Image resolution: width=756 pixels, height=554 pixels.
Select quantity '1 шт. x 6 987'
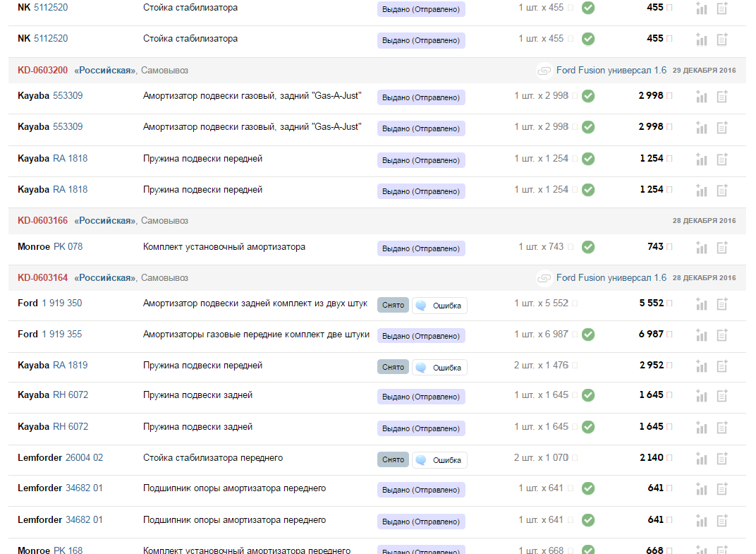pyautogui.click(x=542, y=334)
